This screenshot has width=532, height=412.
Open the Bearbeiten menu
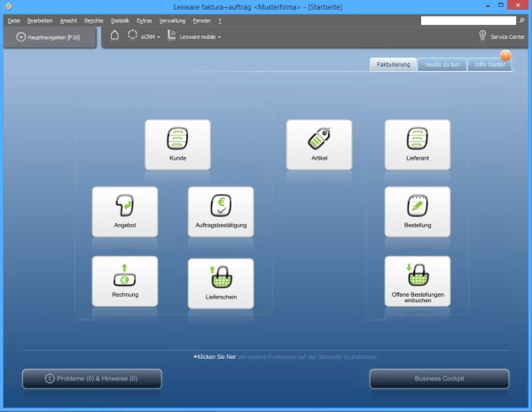point(40,20)
